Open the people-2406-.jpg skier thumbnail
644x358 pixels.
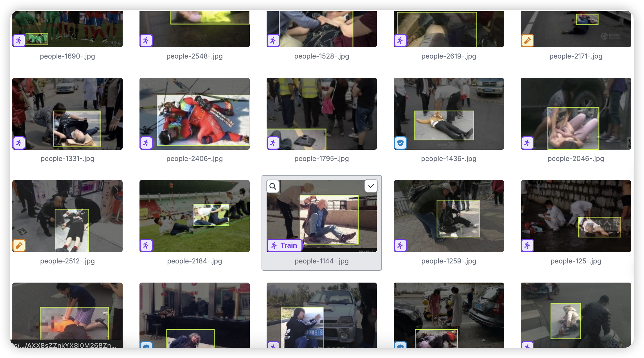click(195, 114)
